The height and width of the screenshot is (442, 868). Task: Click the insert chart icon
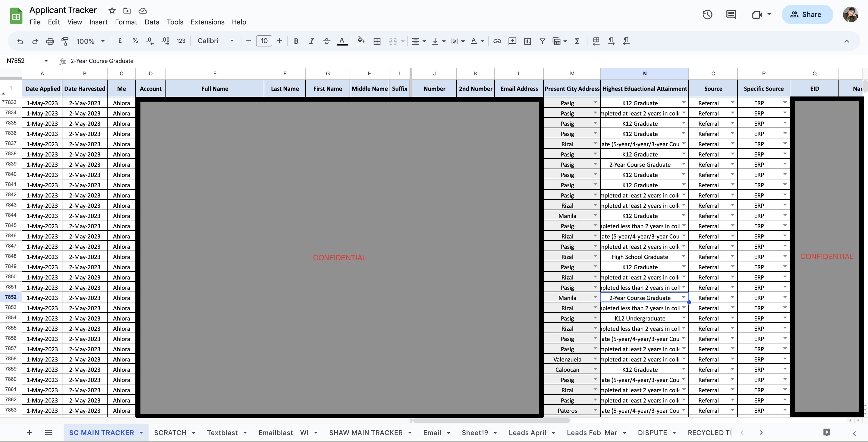[x=527, y=41]
